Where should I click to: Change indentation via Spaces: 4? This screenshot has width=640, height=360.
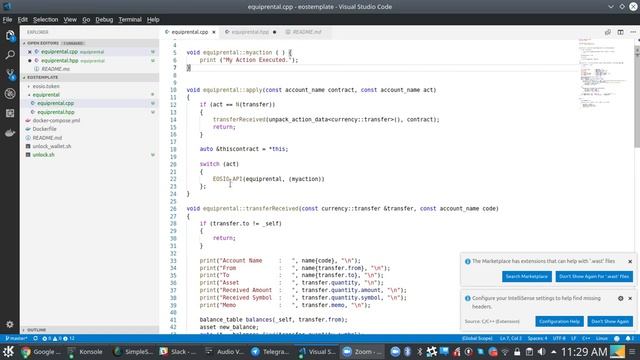click(x=537, y=338)
